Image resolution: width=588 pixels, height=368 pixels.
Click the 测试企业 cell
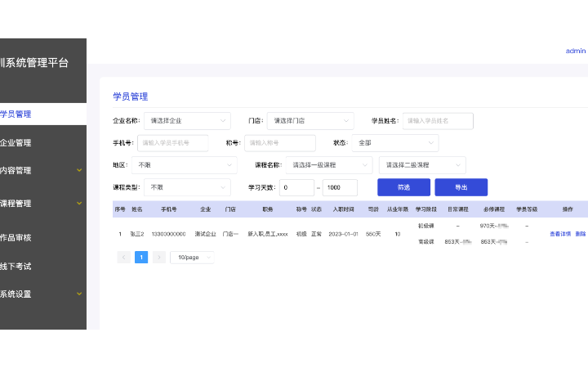206,234
